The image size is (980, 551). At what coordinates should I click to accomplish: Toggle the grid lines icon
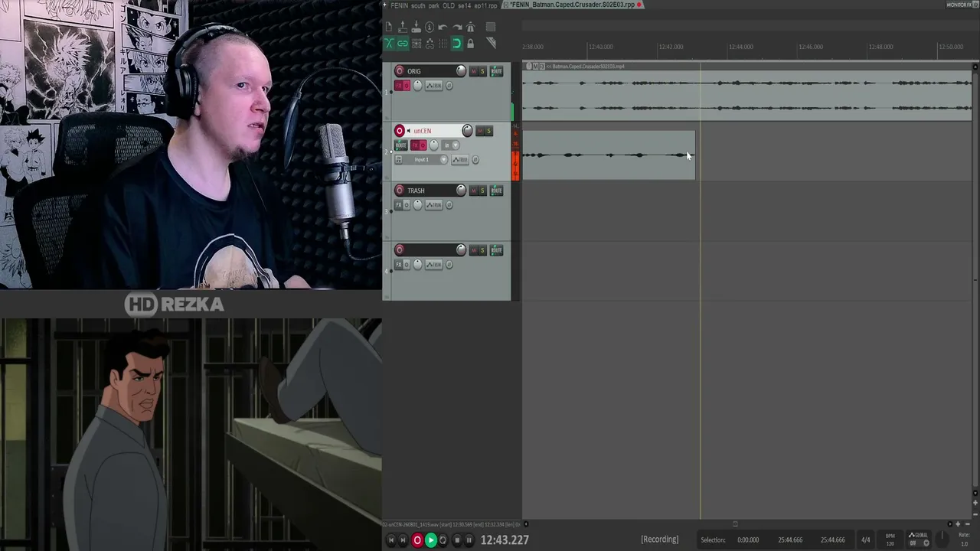443,44
